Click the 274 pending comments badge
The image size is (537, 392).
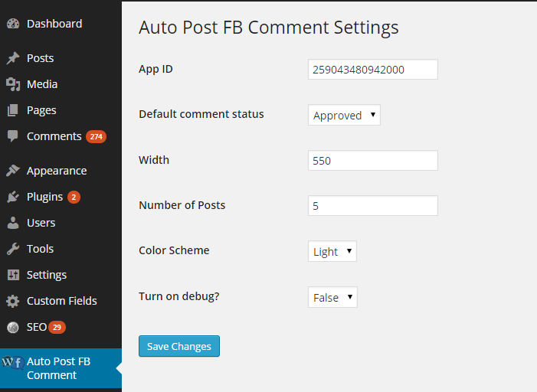point(96,136)
